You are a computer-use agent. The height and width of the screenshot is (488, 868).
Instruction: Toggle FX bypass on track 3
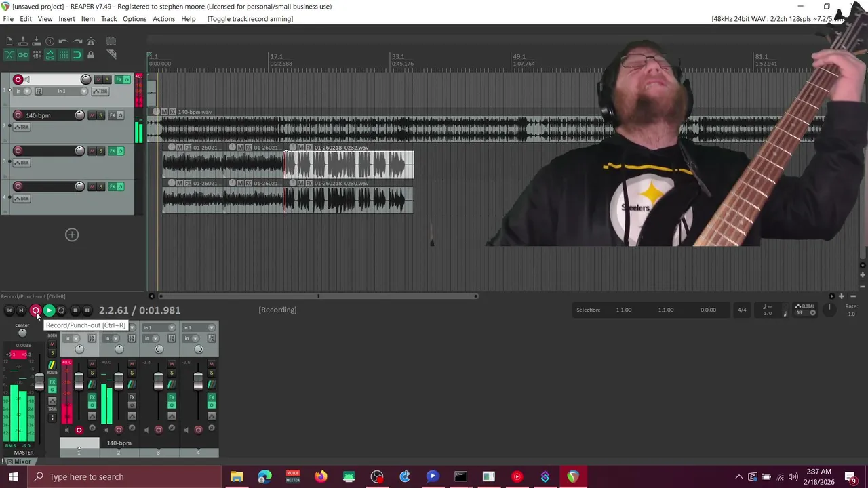121,151
